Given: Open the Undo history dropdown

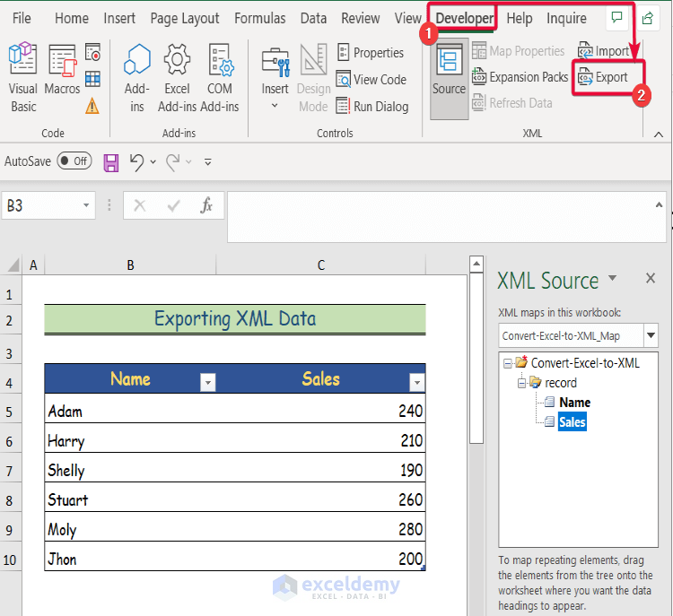Looking at the screenshot, I should point(153,162).
